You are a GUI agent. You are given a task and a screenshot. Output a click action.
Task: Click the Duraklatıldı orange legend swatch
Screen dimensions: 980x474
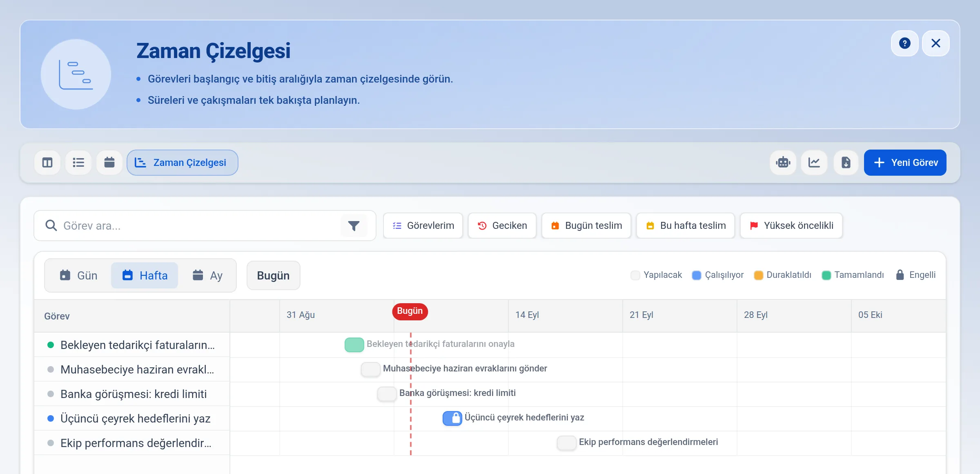758,275
